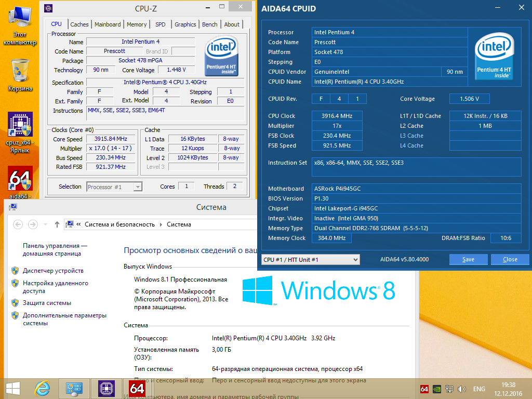The height and width of the screenshot is (399, 532).
Task: Open the volume speaker tray icon
Action: [461, 389]
